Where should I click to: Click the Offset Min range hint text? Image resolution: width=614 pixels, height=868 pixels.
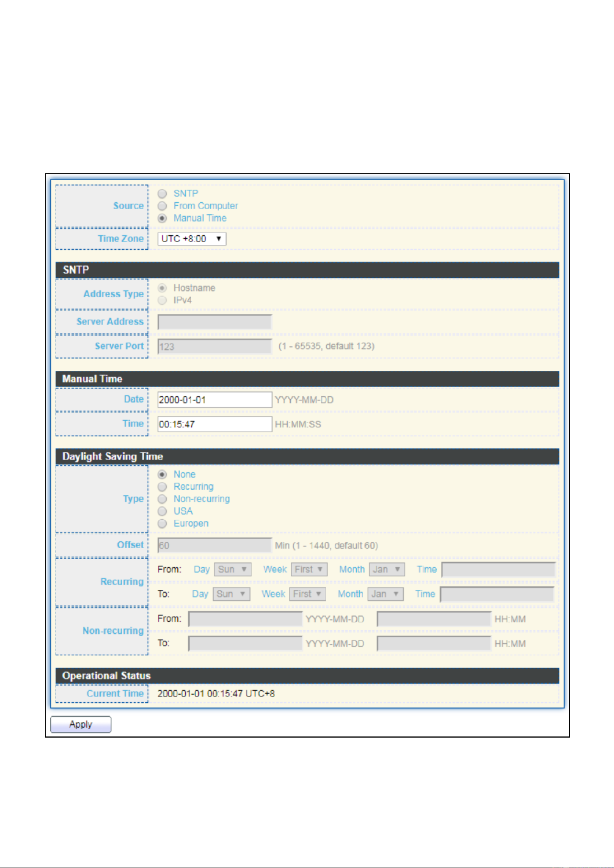point(326,545)
